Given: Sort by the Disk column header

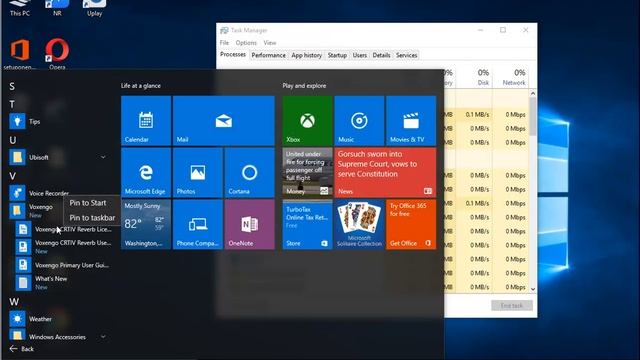Looking at the screenshot, I should point(474,77).
